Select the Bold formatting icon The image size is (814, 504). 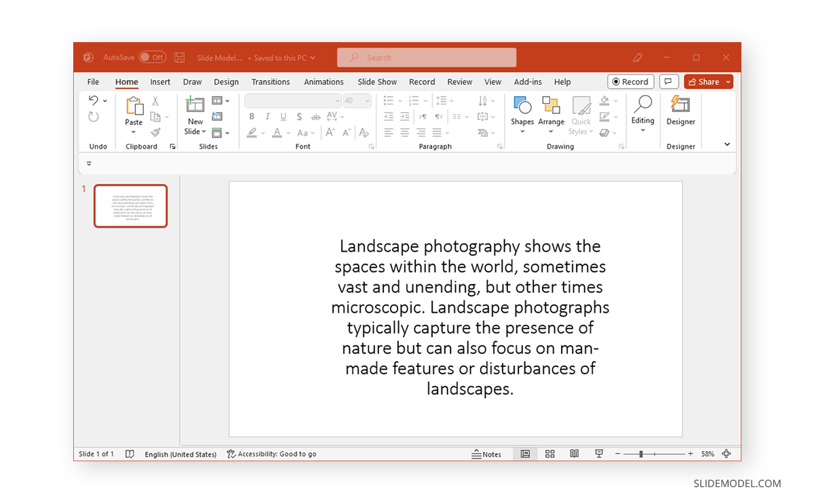coord(252,116)
